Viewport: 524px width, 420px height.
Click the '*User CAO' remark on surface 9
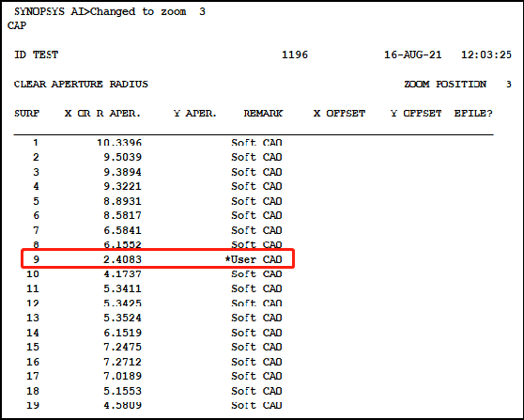[x=254, y=259]
